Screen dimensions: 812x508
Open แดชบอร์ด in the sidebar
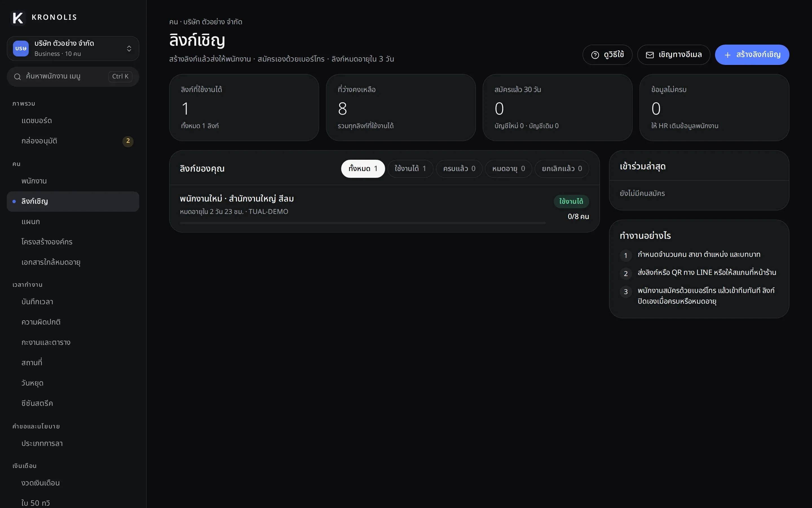click(x=73, y=121)
